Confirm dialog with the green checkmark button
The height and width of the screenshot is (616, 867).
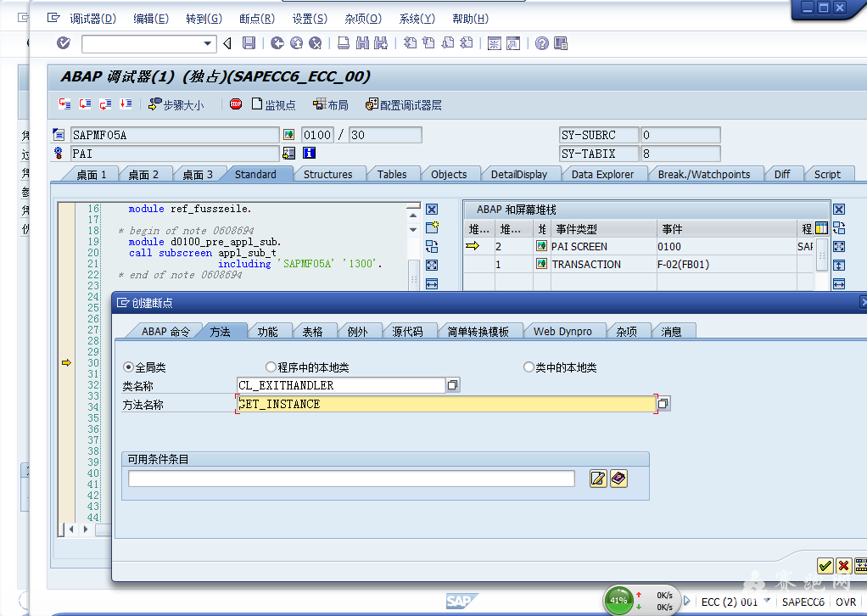click(x=825, y=565)
